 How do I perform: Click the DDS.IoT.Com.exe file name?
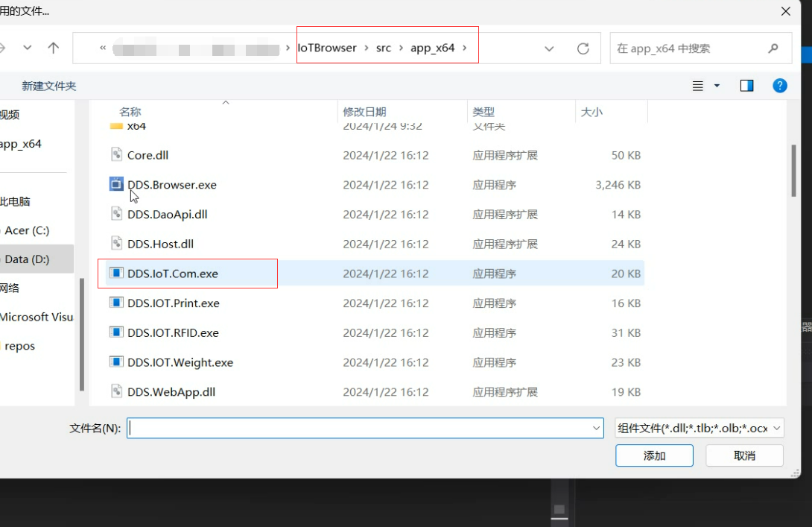tap(172, 274)
